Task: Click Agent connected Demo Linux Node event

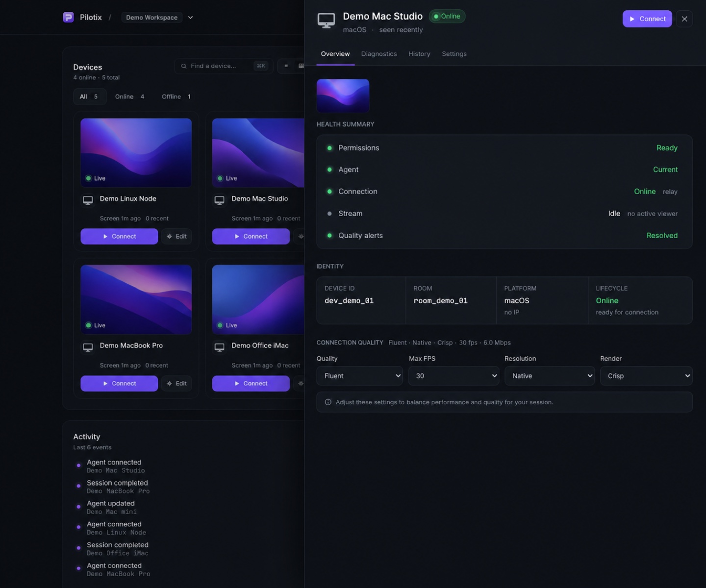Action: click(x=116, y=528)
